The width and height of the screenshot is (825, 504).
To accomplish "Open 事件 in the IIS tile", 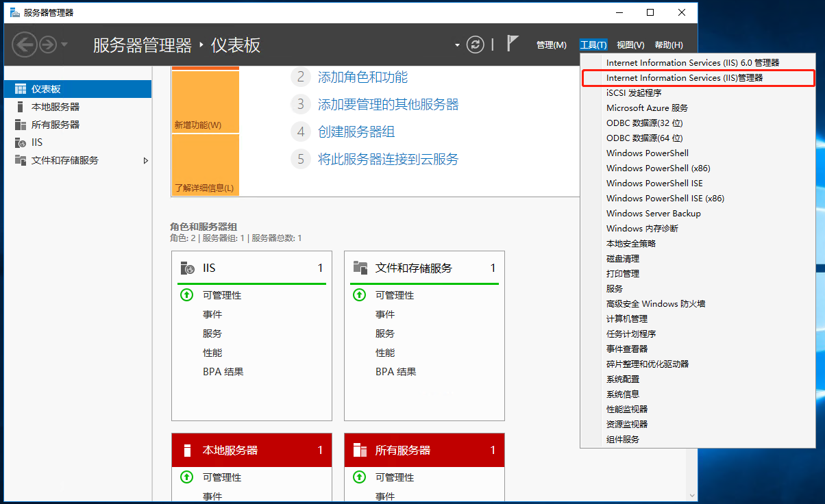I will (212, 314).
